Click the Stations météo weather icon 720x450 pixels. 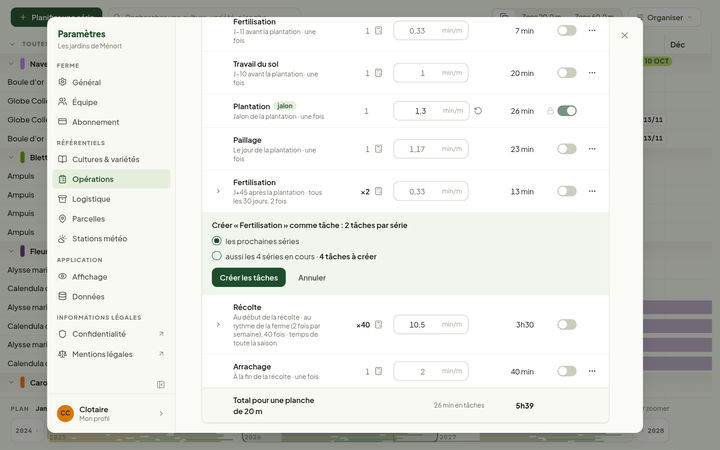tap(62, 238)
